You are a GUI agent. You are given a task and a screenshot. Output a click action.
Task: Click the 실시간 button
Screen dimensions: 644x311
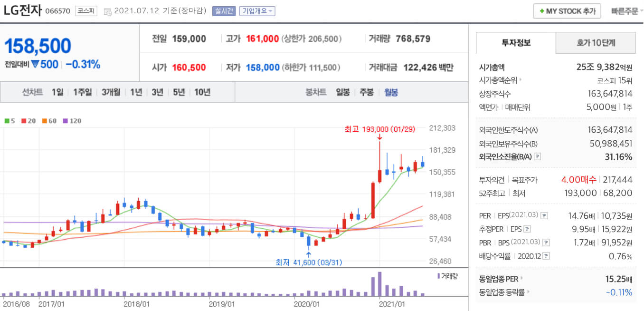click(x=224, y=11)
